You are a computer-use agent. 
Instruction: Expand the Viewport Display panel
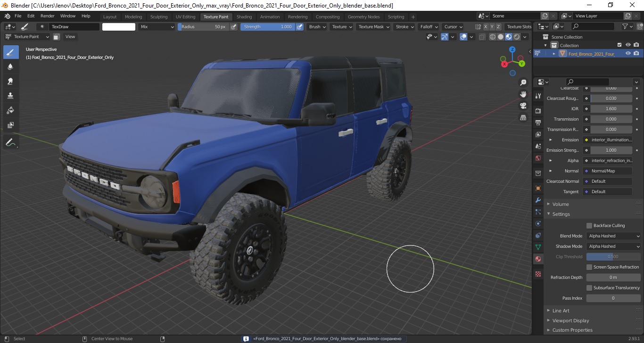570,320
